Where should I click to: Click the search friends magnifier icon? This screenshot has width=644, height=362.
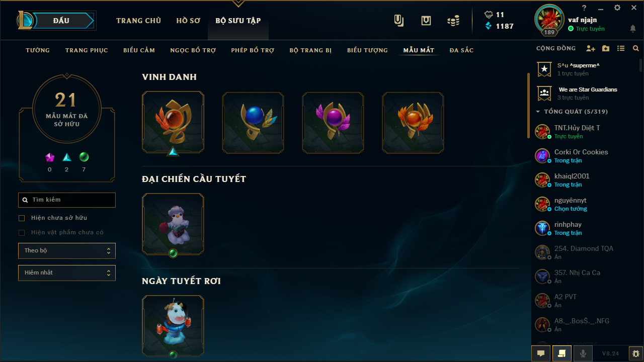click(x=636, y=49)
